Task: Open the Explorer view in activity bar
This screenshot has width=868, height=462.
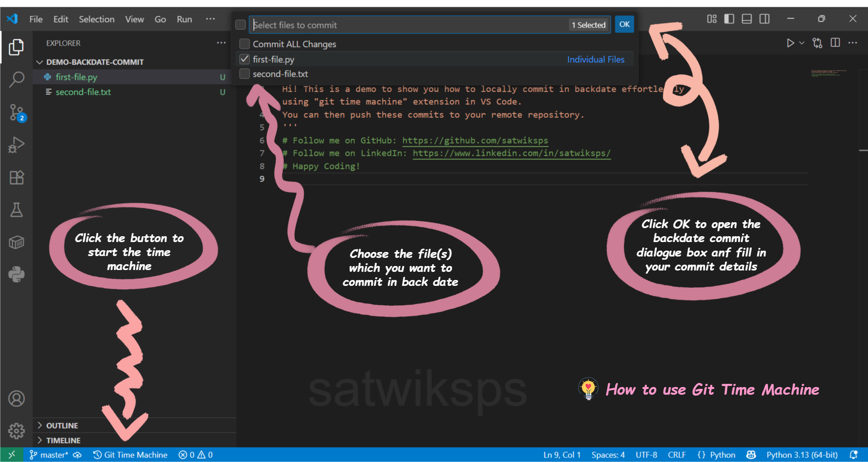Action: point(16,47)
